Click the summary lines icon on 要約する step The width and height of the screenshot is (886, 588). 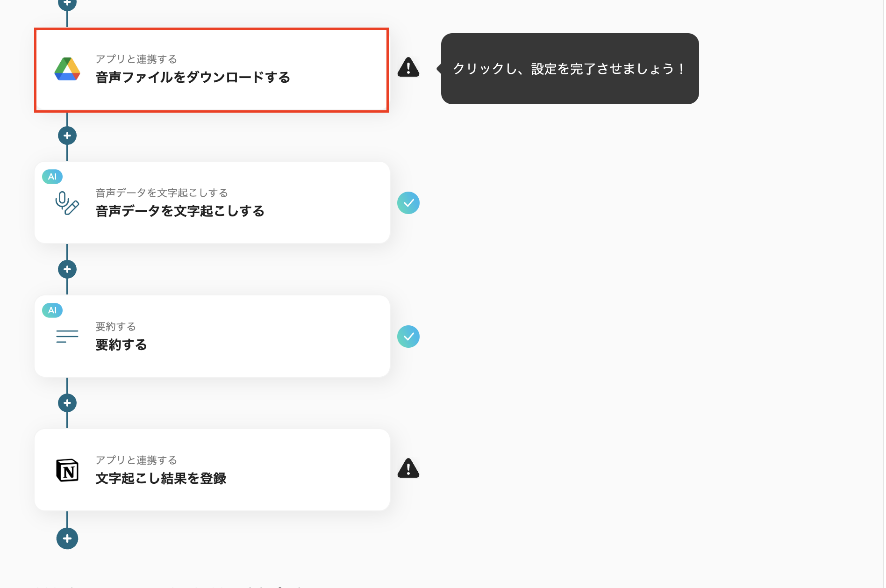[x=65, y=336]
